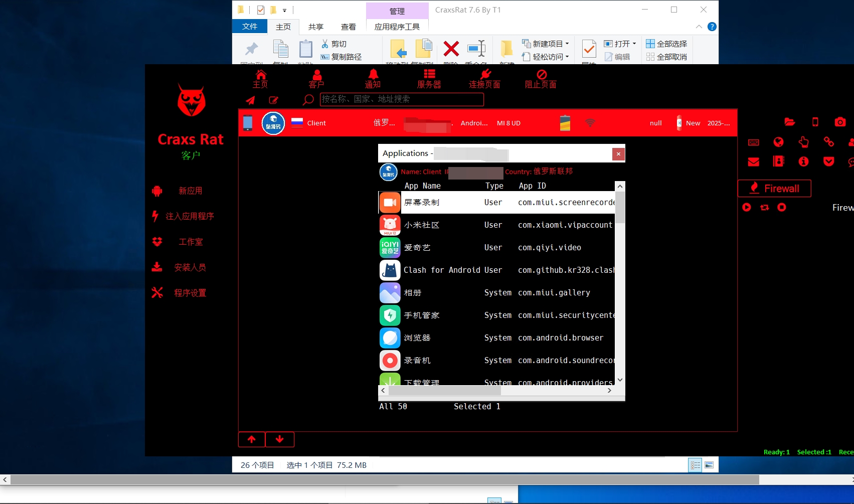The image size is (854, 504).
Task: Select 安装人员 in the sidebar
Action: (190, 267)
